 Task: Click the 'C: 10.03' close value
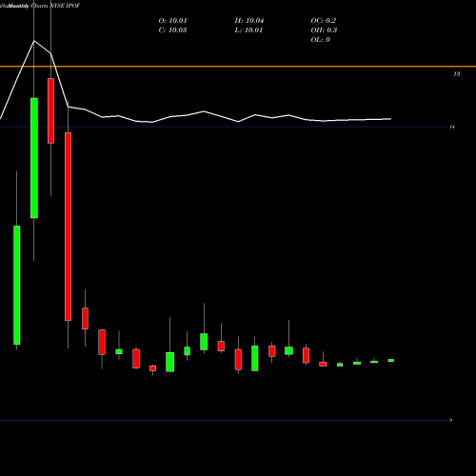click(172, 30)
